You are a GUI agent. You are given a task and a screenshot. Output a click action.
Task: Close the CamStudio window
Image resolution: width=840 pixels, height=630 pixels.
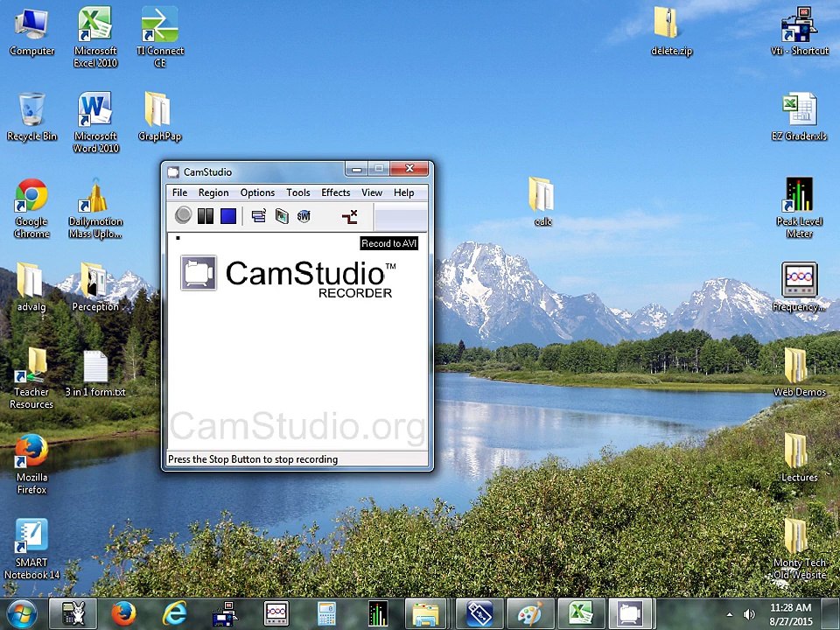coord(409,169)
